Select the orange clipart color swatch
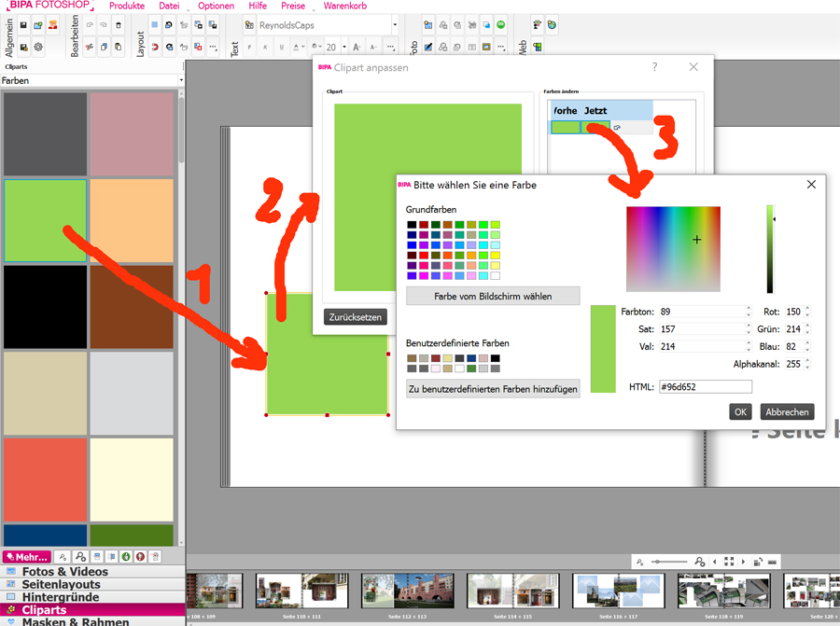The height and width of the screenshot is (626, 840). click(x=132, y=221)
